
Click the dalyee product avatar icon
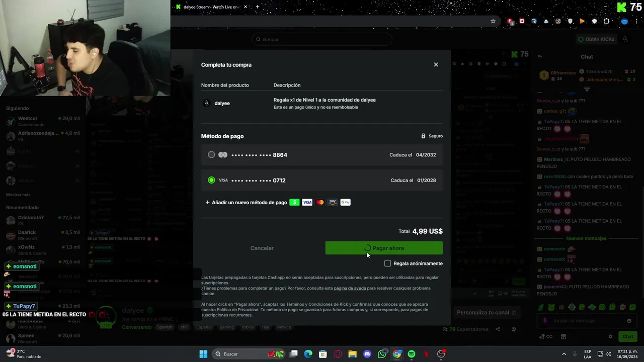[206, 103]
